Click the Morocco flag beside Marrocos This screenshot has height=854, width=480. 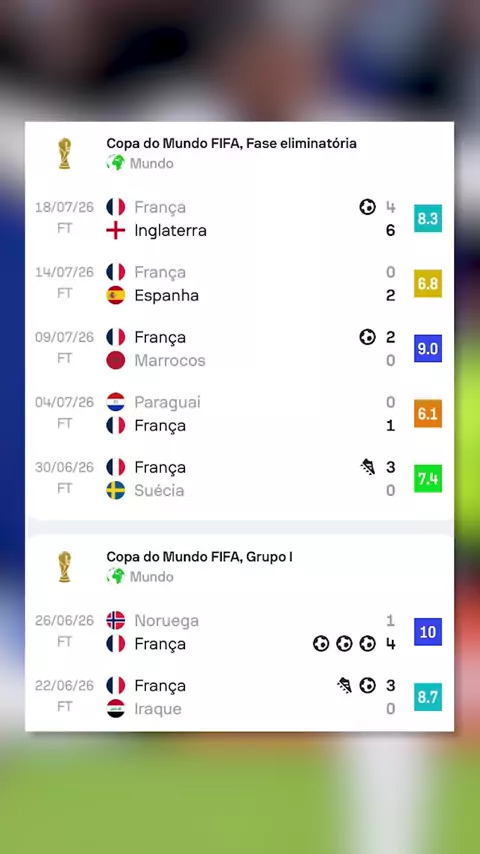coord(116,360)
